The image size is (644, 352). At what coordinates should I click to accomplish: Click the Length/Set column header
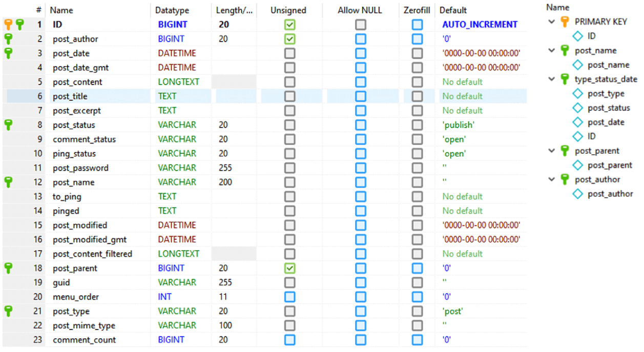pyautogui.click(x=234, y=10)
